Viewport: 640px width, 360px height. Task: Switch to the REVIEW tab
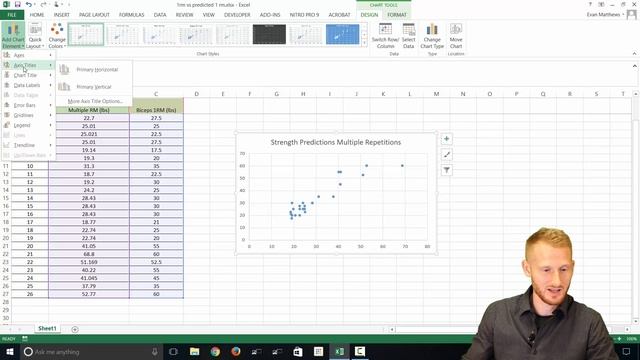pos(184,15)
